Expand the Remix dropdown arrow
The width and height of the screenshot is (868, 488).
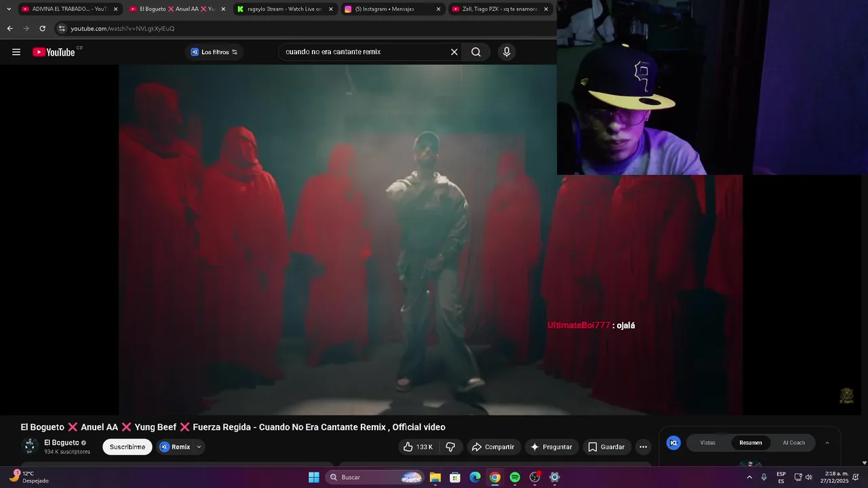point(199,447)
